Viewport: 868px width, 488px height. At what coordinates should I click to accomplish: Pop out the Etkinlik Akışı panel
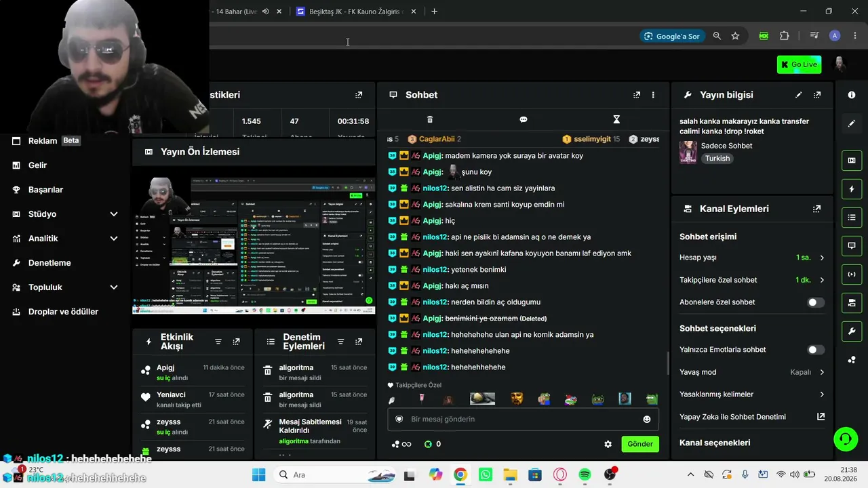click(x=236, y=342)
